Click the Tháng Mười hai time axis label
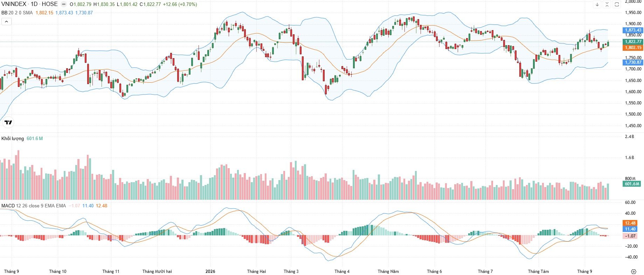Viewport: 644px width, 275px height. pyautogui.click(x=157, y=271)
